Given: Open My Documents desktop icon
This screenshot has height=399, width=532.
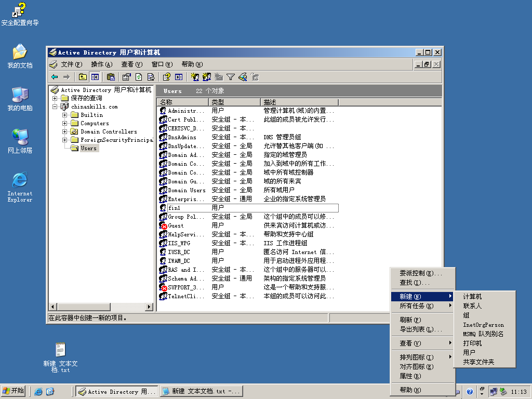Looking at the screenshot, I should pos(20,56).
